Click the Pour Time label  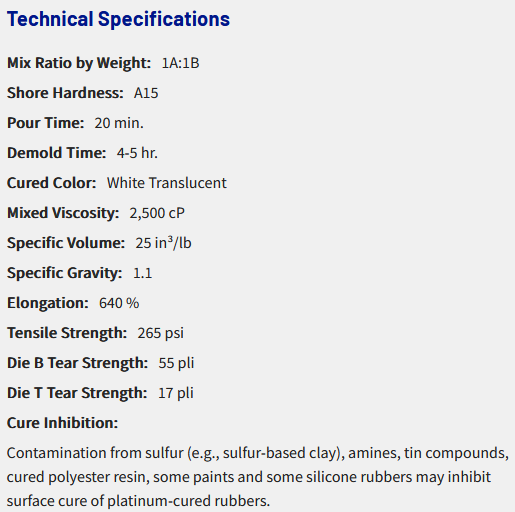[46, 123]
